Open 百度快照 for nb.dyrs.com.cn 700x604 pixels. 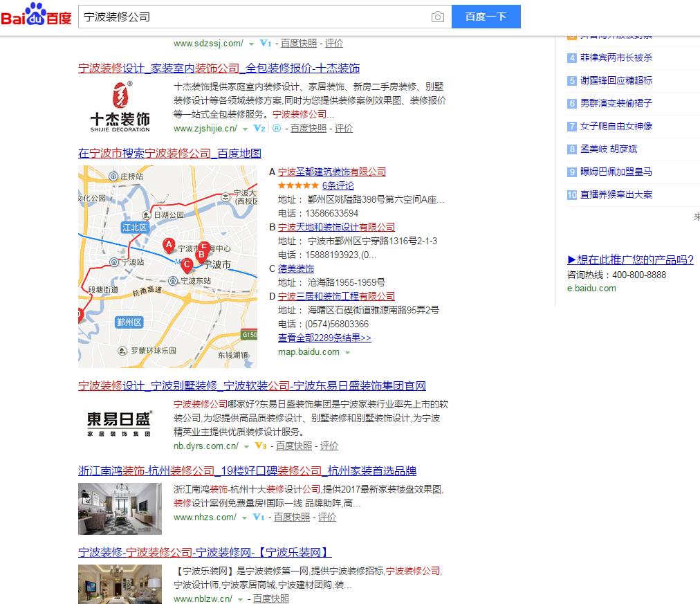(294, 446)
